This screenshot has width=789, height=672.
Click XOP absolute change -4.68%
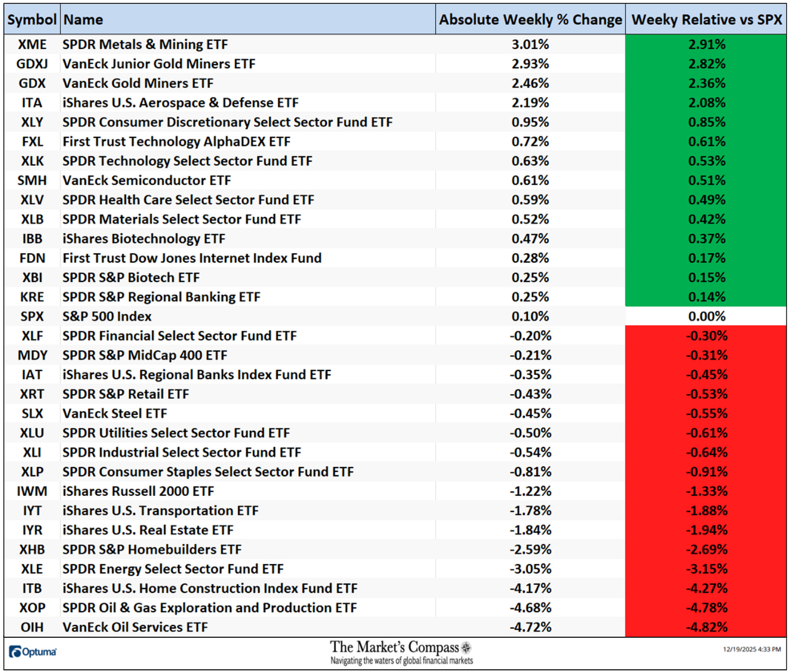click(x=531, y=608)
